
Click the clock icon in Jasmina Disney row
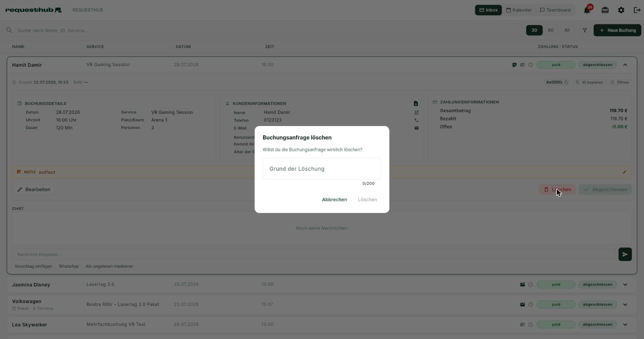(x=531, y=285)
